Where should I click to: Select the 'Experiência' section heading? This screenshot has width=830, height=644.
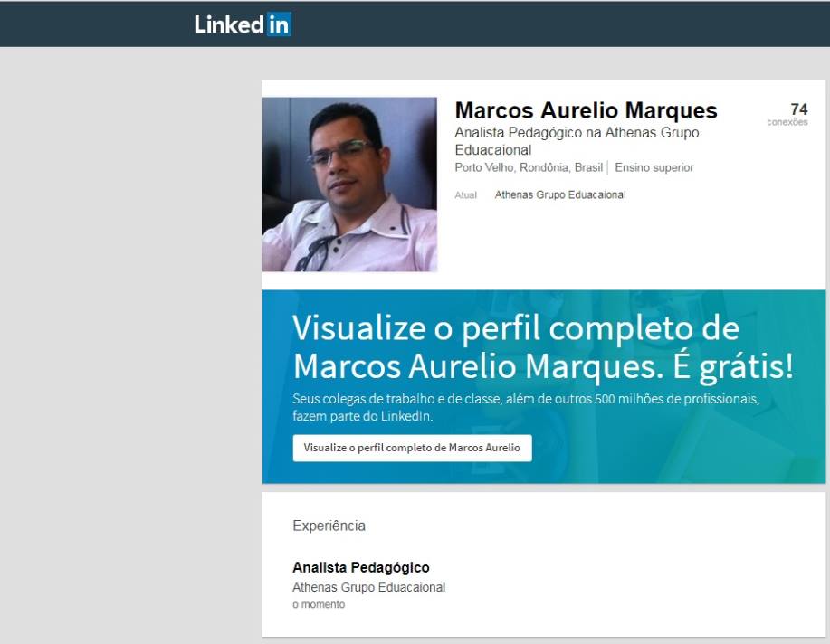click(x=329, y=526)
